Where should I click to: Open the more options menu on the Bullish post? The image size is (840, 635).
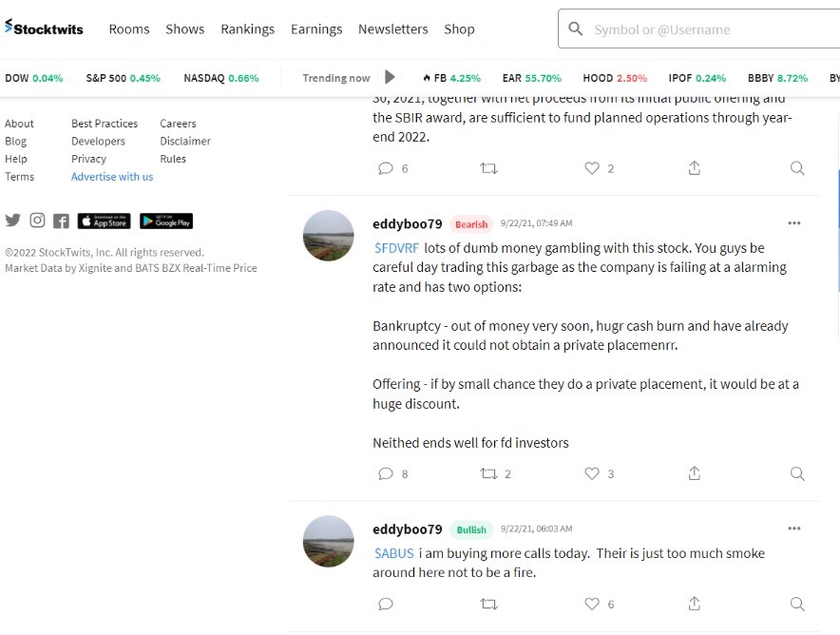pyautogui.click(x=794, y=529)
